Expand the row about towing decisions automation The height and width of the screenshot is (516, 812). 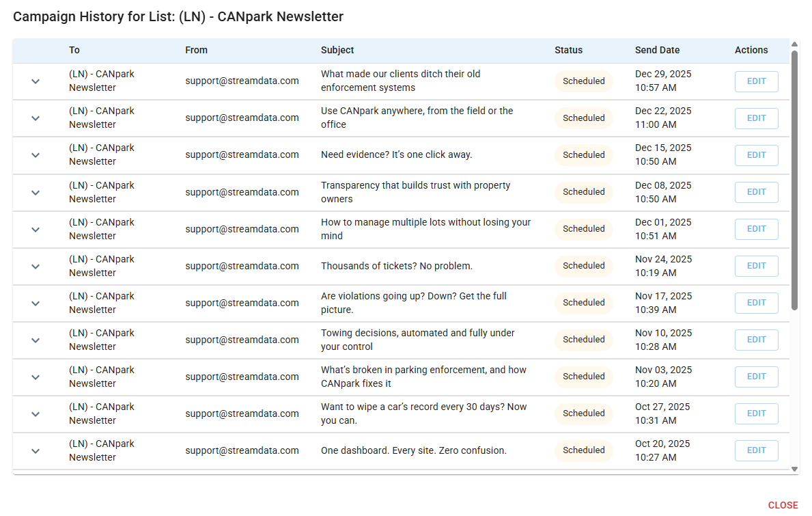pos(36,340)
